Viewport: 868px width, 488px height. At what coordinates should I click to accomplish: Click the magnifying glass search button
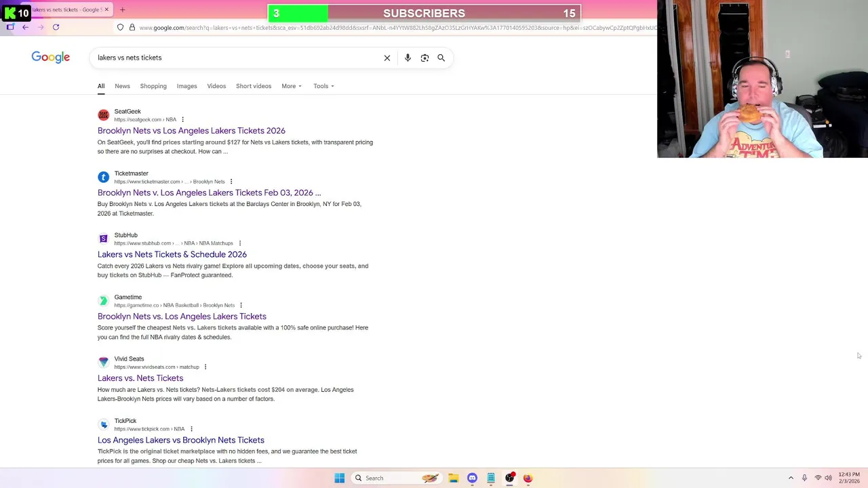[441, 58]
